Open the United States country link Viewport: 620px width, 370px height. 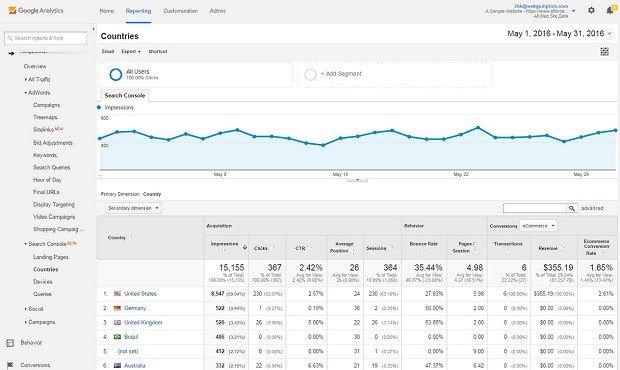(x=140, y=294)
